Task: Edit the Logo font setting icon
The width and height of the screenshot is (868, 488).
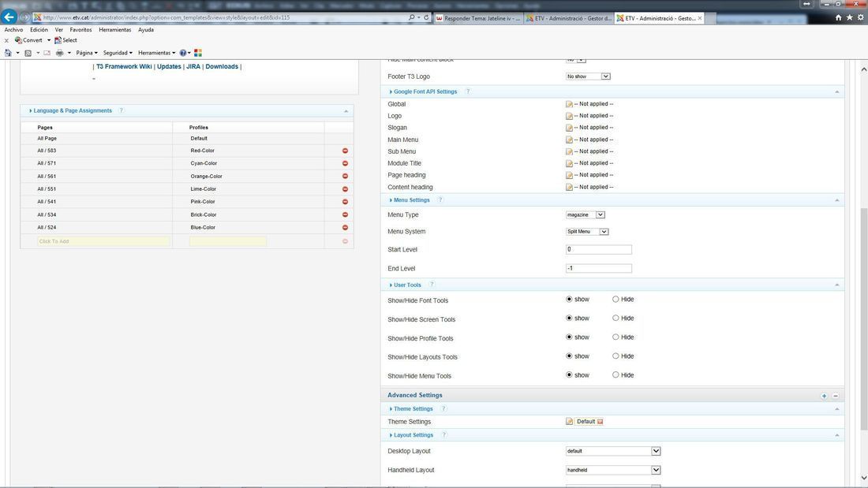Action: click(569, 116)
